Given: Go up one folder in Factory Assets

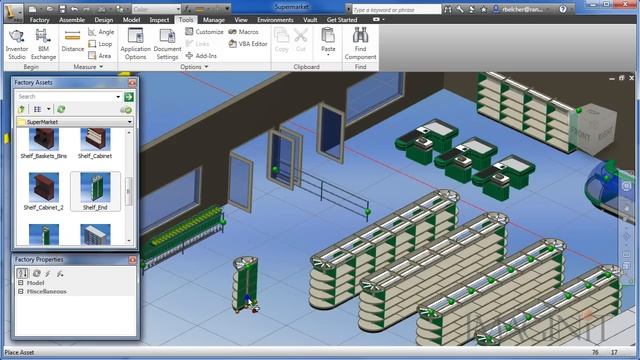Looking at the screenshot, I should pos(22,109).
